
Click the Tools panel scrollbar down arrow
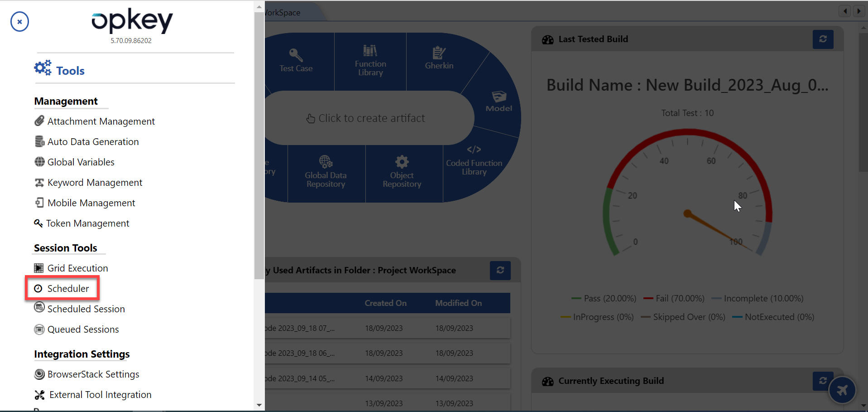[x=259, y=405]
